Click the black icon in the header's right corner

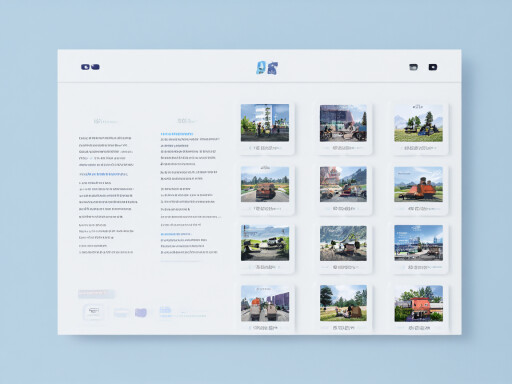point(433,67)
